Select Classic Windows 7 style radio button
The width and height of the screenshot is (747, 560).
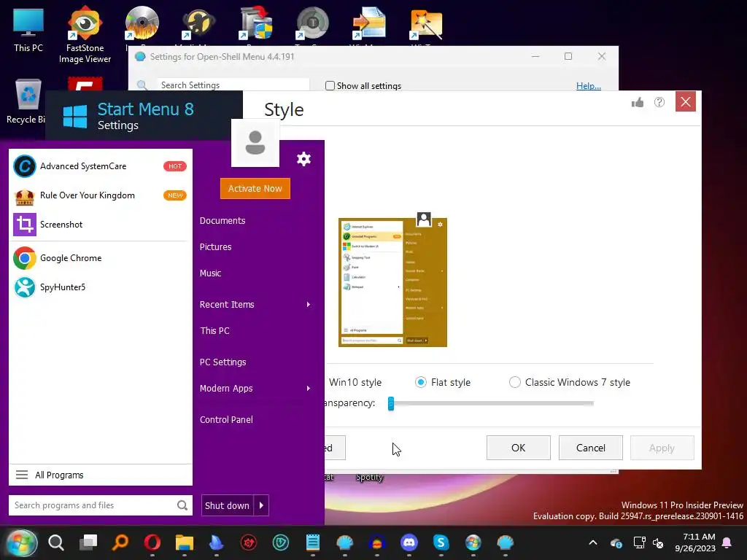514,382
